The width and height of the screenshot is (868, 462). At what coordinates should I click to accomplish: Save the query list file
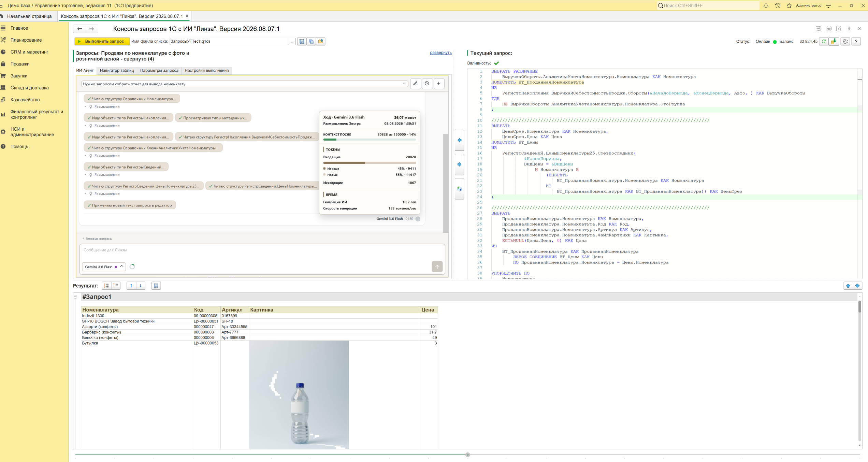302,41
